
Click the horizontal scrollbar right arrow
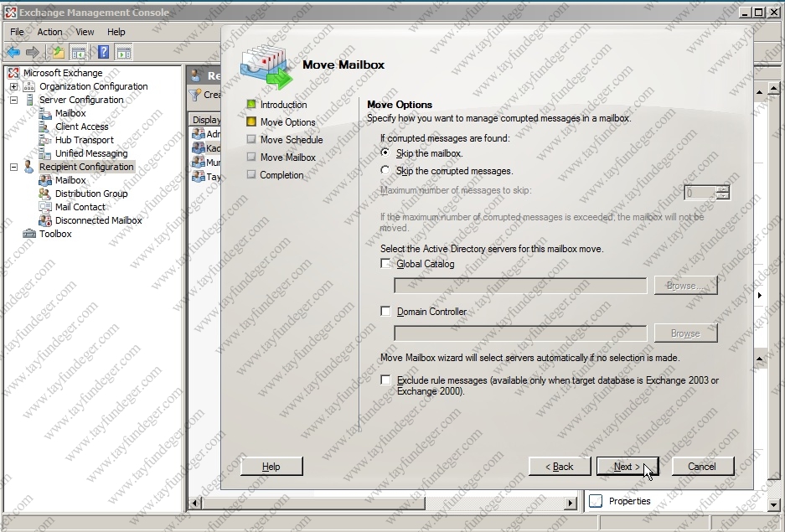(570, 503)
